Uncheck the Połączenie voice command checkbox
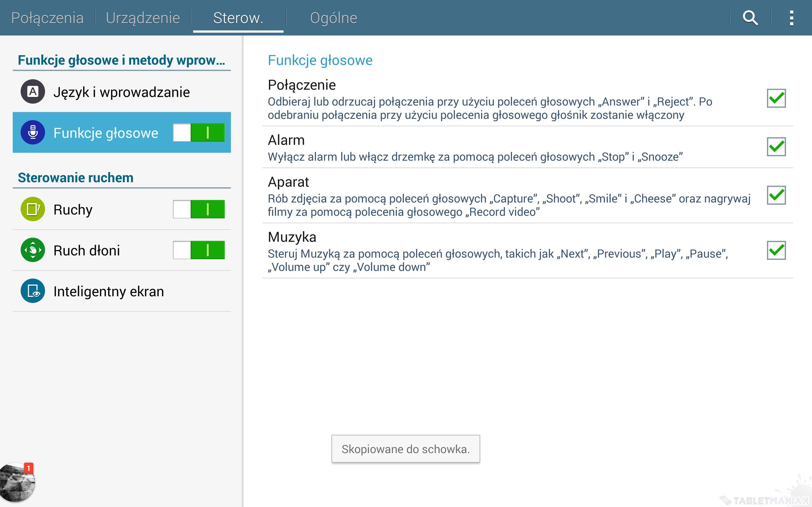 tap(776, 98)
